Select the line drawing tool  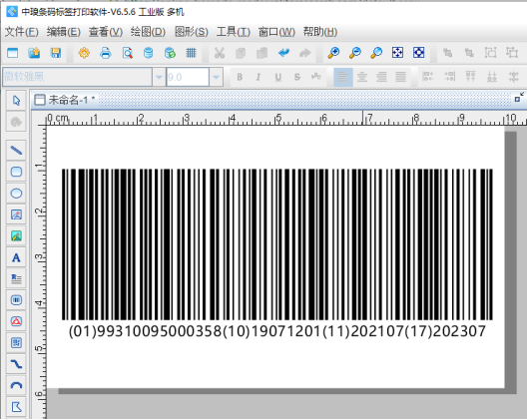(x=16, y=151)
